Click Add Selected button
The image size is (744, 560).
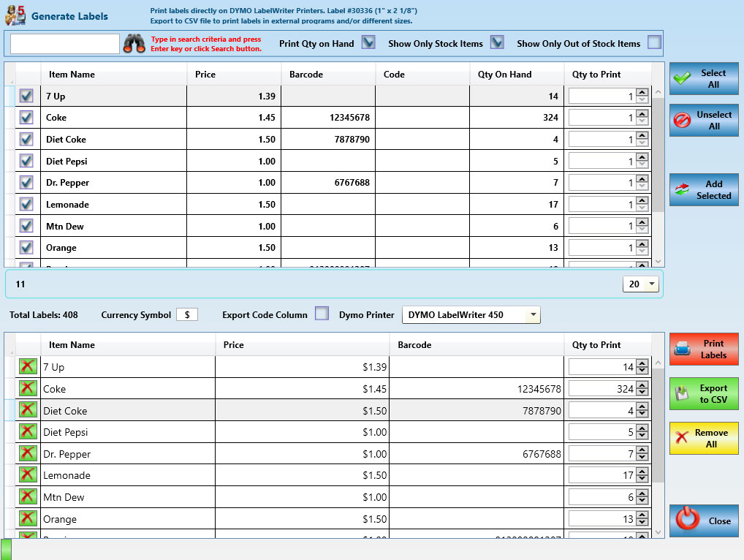coord(704,190)
